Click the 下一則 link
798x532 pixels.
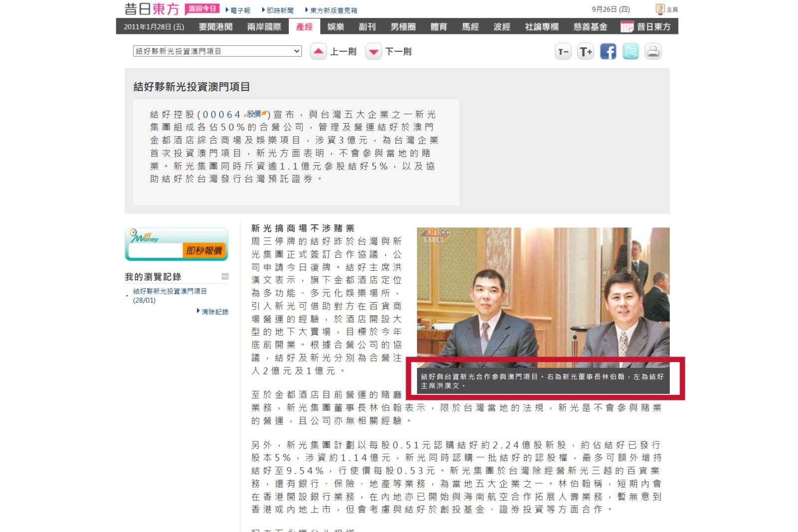tap(398, 51)
